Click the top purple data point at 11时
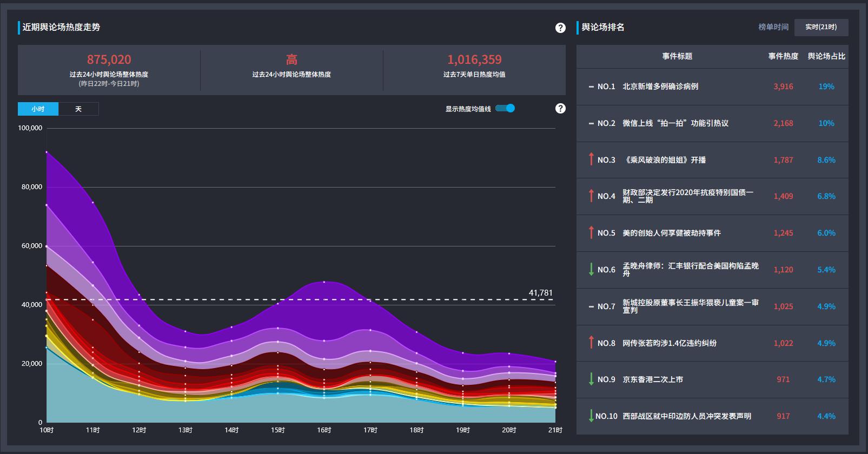 [93, 203]
